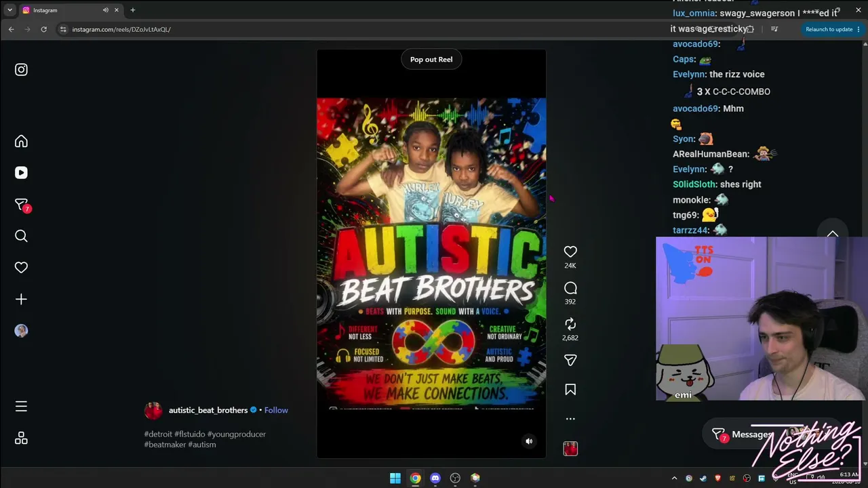Go to the previous reel with the up chevron
The height and width of the screenshot is (488, 868).
point(833,235)
